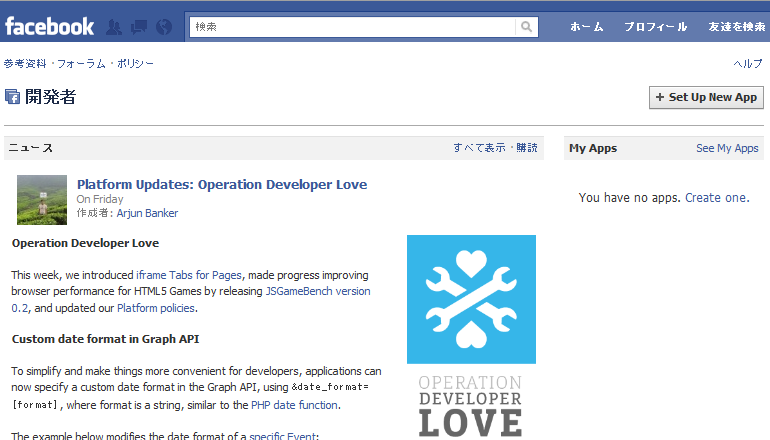Click the Operation Developer Love image
The height and width of the screenshot is (440, 770).
click(471, 337)
